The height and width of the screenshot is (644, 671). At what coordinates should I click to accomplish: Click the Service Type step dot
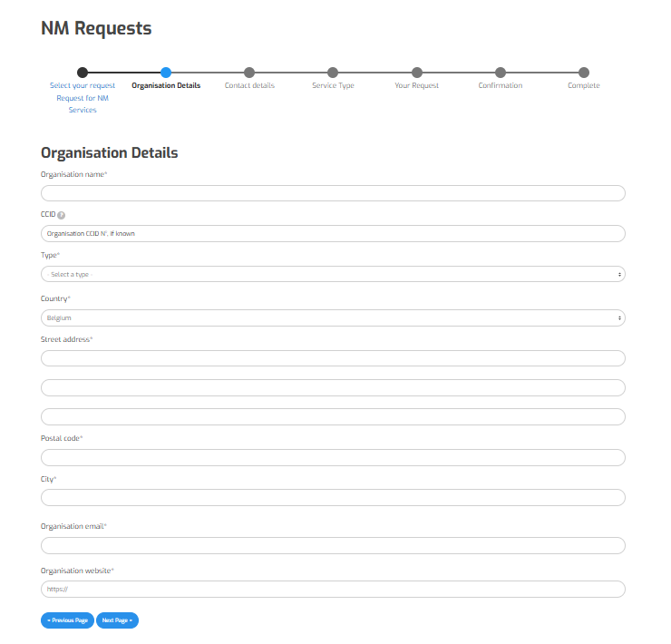tap(333, 73)
